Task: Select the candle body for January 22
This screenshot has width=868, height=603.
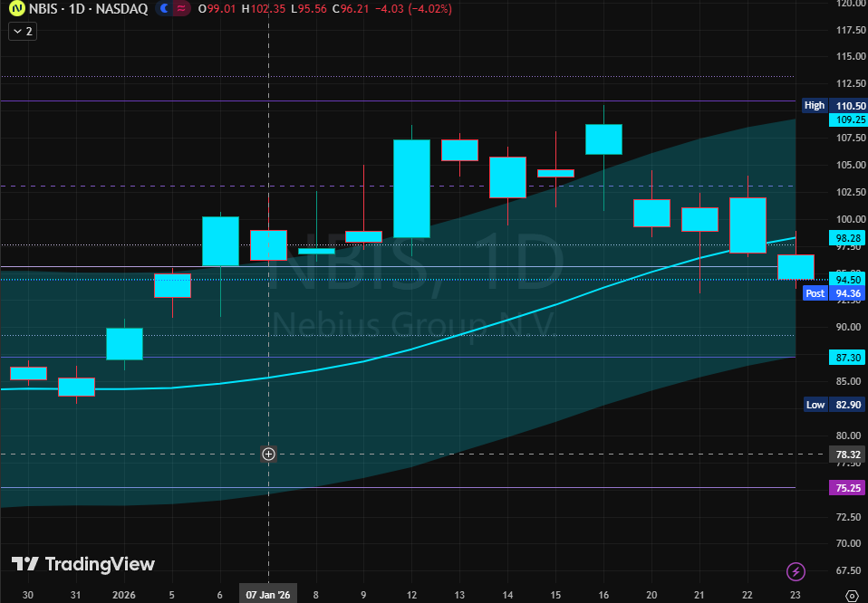Action: coord(747,225)
